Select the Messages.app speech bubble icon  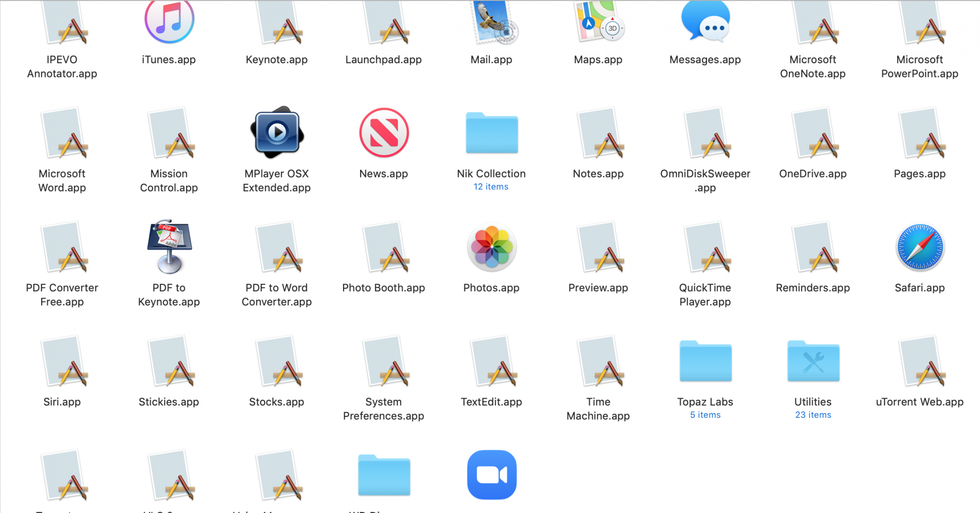coord(706,22)
